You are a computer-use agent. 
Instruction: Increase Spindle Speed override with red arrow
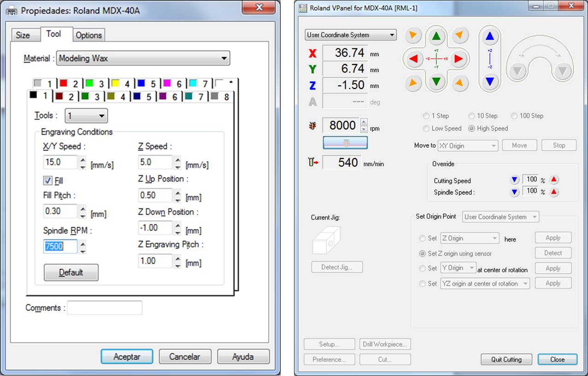(x=554, y=192)
